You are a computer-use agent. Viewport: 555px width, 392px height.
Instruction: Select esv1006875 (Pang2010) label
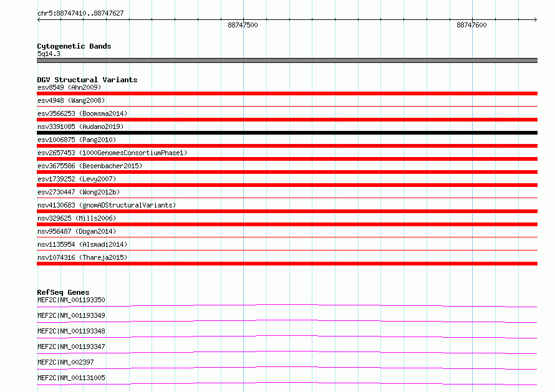[x=77, y=140]
